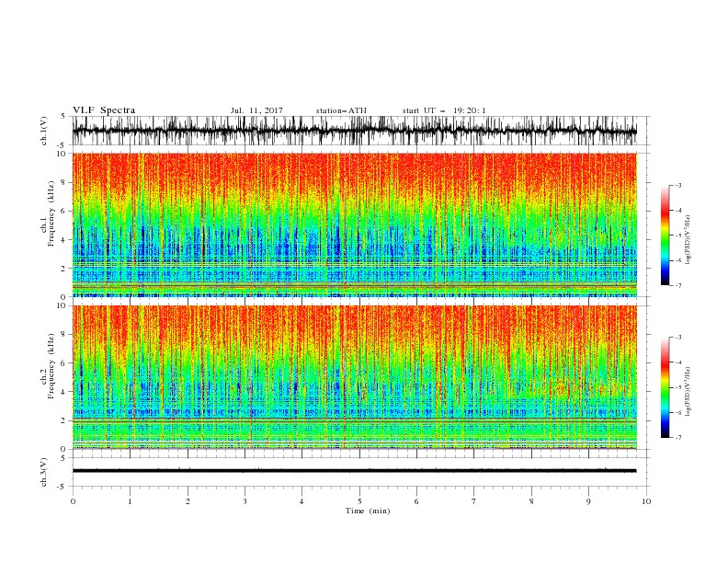The image size is (728, 563).
Task: Click time axis tick label "10" minutes
Action: point(646,501)
